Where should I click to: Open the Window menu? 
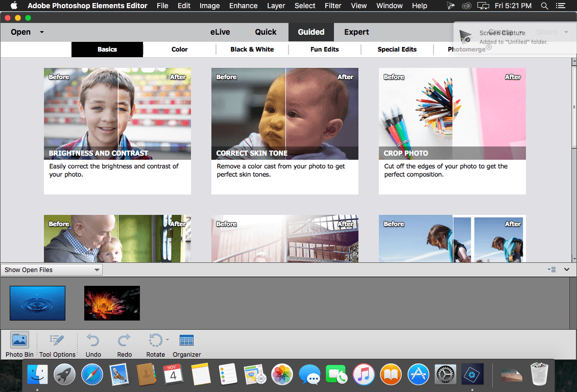point(389,6)
